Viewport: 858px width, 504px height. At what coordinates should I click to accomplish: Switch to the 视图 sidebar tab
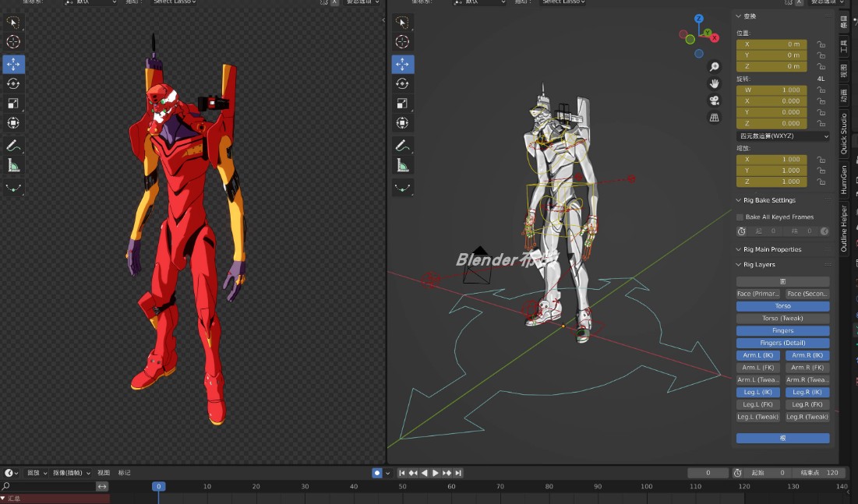[844, 71]
